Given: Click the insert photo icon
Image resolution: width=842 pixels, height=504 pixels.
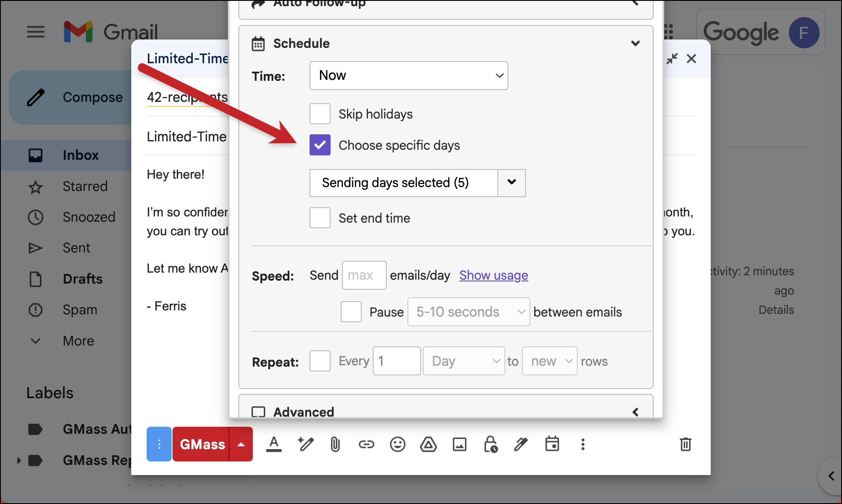Looking at the screenshot, I should 459,444.
